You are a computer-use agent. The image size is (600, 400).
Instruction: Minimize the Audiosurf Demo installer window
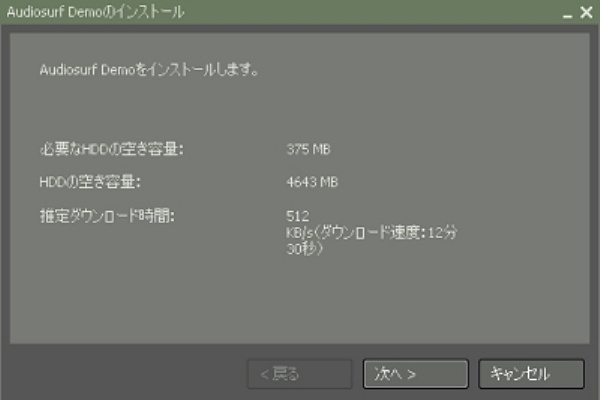click(x=567, y=15)
